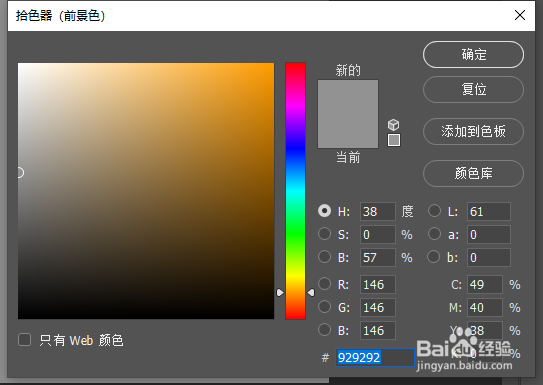Select the Lab b radio button
This screenshot has height=385, width=543.
[x=434, y=257]
